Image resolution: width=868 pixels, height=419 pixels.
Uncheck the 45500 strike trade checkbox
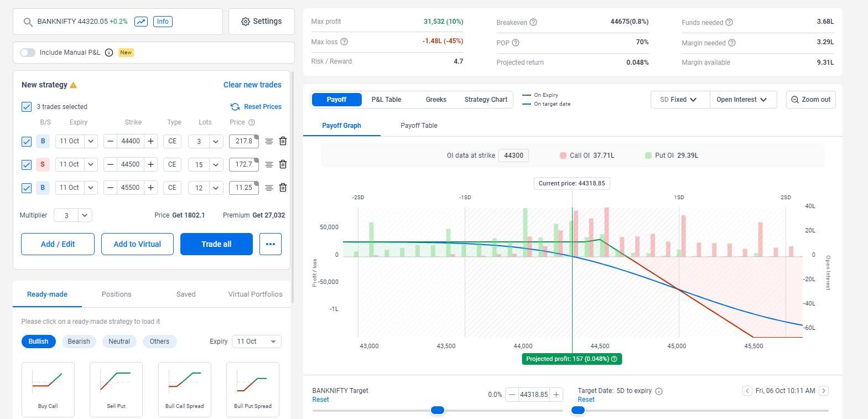(x=27, y=188)
